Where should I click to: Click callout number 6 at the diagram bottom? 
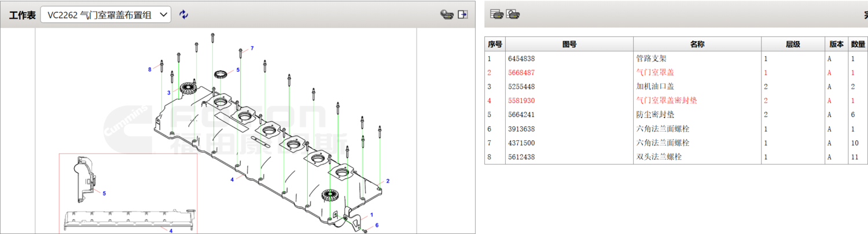[x=377, y=225]
